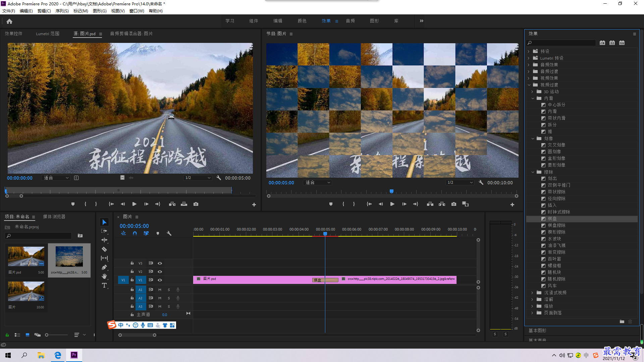Expand the 3D 运动 folder
The height and width of the screenshot is (362, 644).
point(532,92)
